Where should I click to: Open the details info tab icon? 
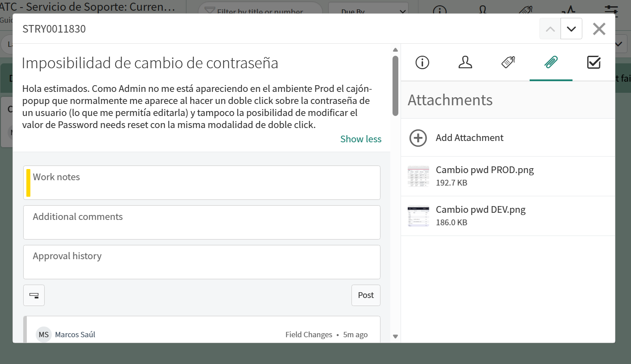(422, 62)
